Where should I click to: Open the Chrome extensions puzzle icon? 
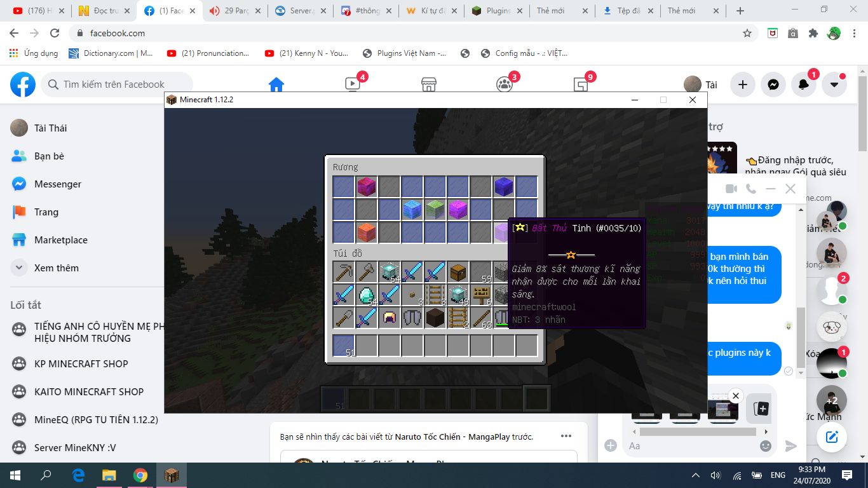[x=813, y=33]
